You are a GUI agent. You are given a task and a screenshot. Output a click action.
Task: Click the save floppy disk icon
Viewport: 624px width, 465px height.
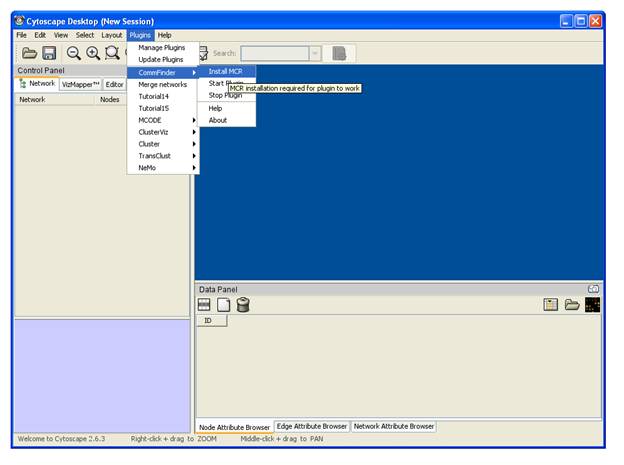coord(49,53)
